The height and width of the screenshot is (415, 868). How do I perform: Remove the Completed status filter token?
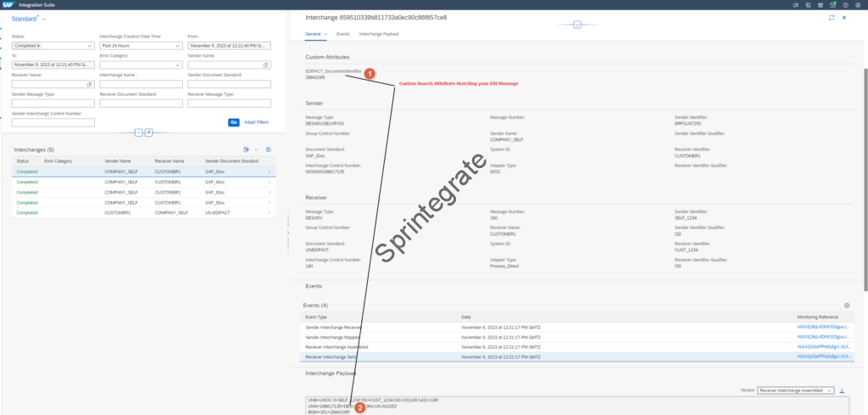[x=38, y=45]
